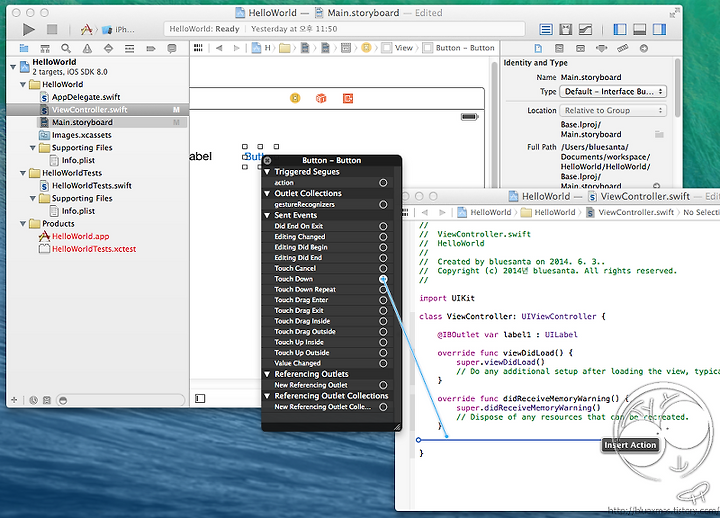Open the Breakpoint navigator
Viewport: 720px width, 518px height.
tap(151, 48)
